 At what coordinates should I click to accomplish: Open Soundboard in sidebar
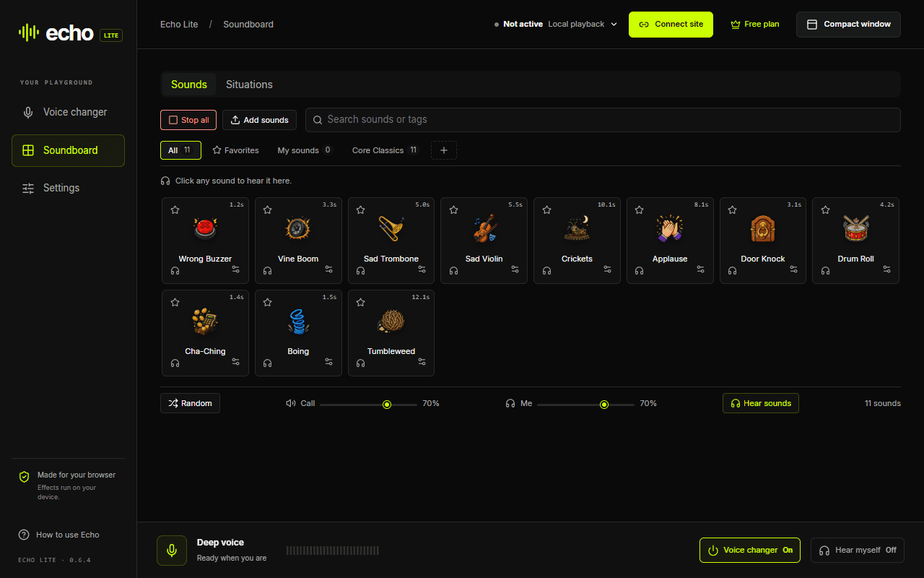68,150
